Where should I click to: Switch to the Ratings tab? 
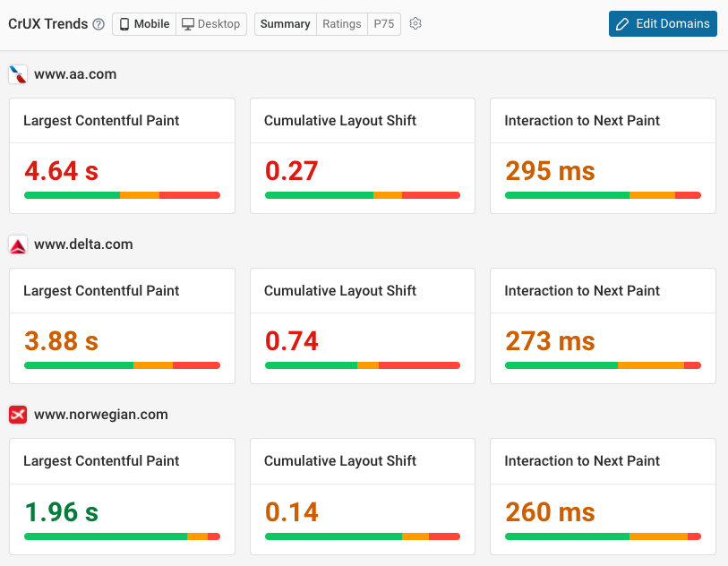tap(341, 24)
